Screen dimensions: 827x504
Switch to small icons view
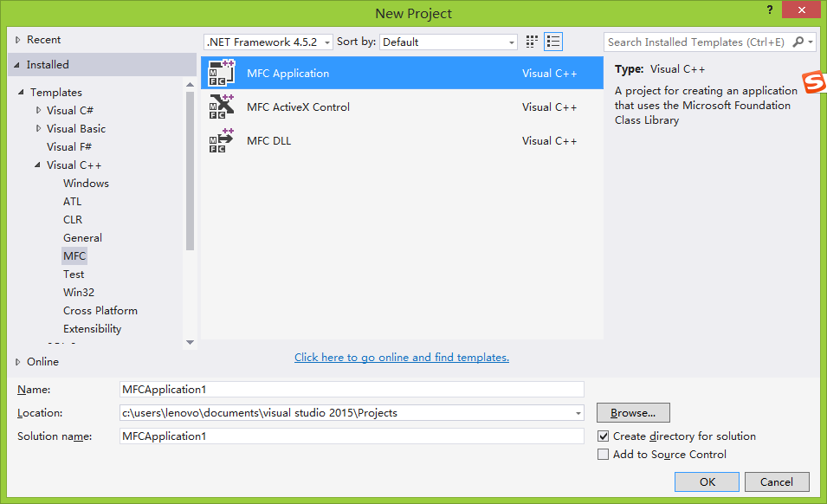[x=532, y=42]
